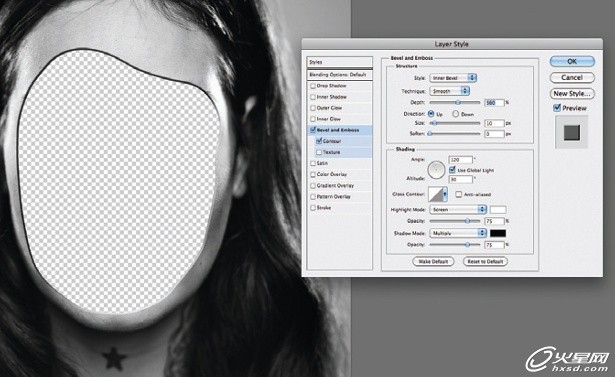Open the Highlight Mode dropdown
Screen dimensions: 615x377
[x=458, y=209]
